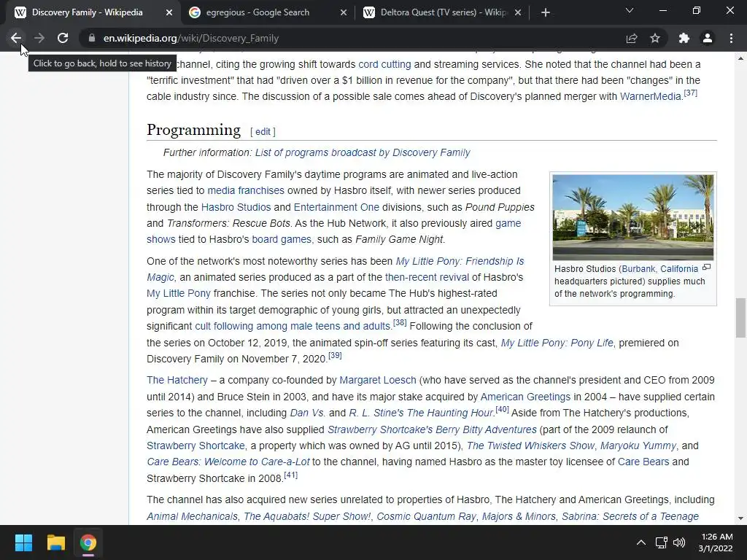747x560 pixels.
Task: Open the Majors & Minors link
Action: click(519, 516)
